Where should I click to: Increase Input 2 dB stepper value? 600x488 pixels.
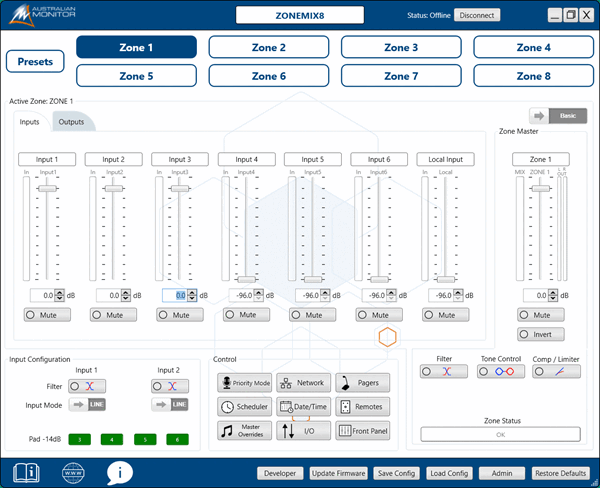pos(125,292)
